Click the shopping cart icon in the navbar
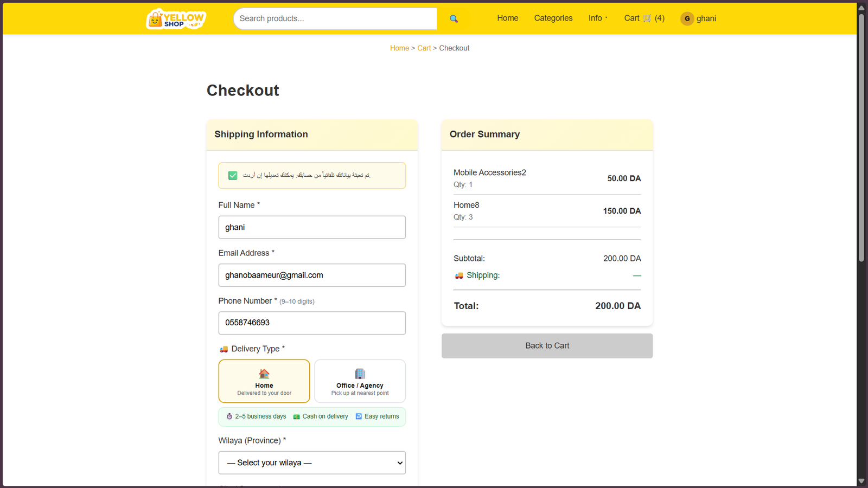This screenshot has width=868, height=488. (x=647, y=18)
